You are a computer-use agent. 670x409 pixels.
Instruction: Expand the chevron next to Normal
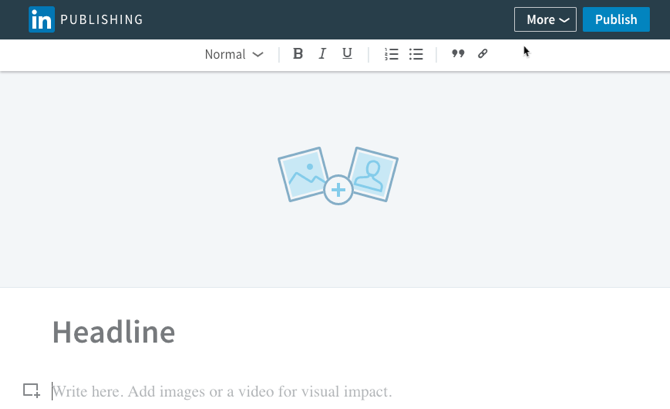tap(258, 55)
